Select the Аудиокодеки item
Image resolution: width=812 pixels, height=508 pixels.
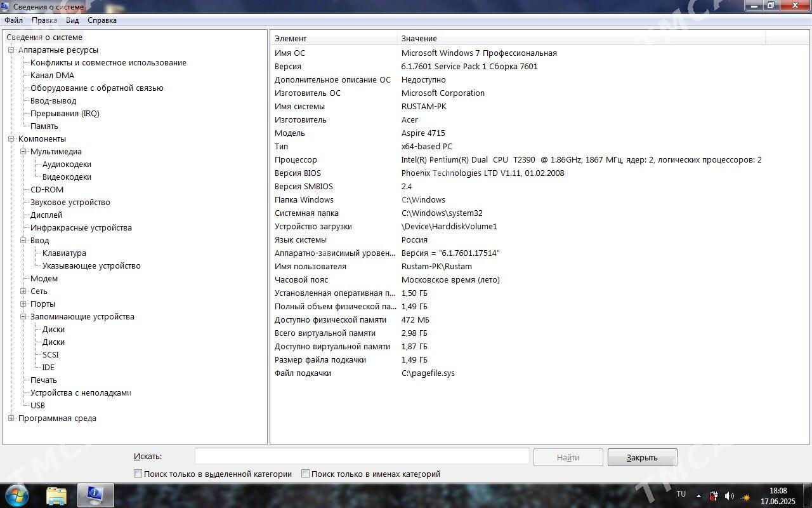pos(67,164)
